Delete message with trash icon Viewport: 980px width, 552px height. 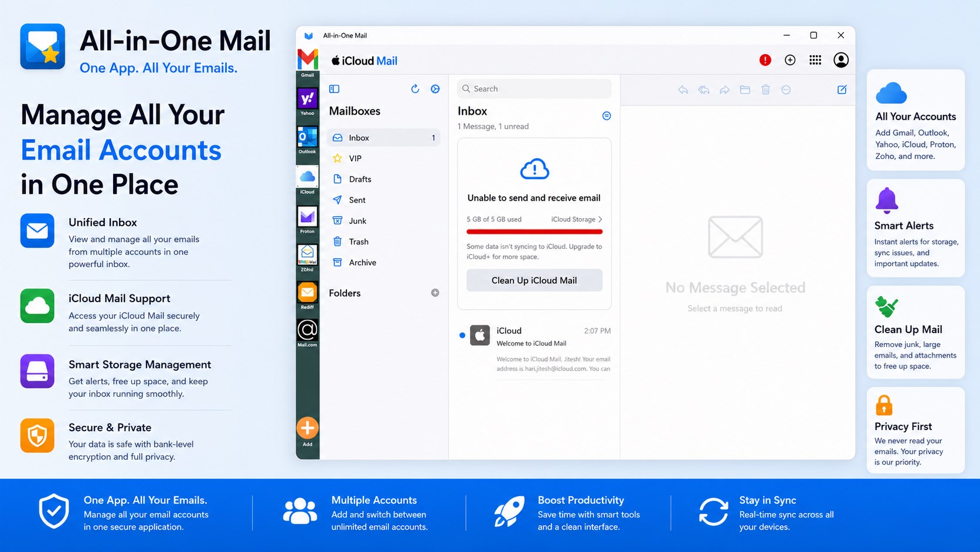pos(765,90)
